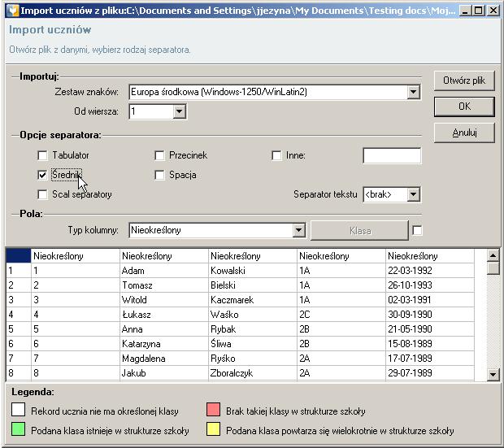
Task: Click the cell with surname Bielski
Action: coord(253,285)
